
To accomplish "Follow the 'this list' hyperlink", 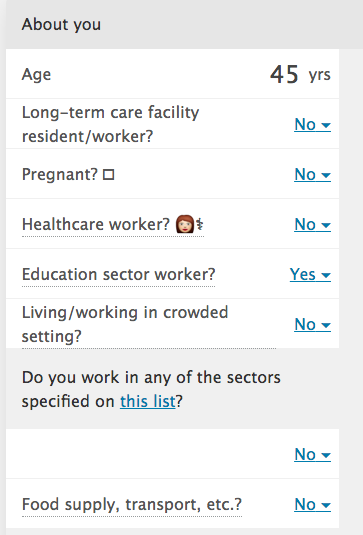I will pyautogui.click(x=147, y=401).
